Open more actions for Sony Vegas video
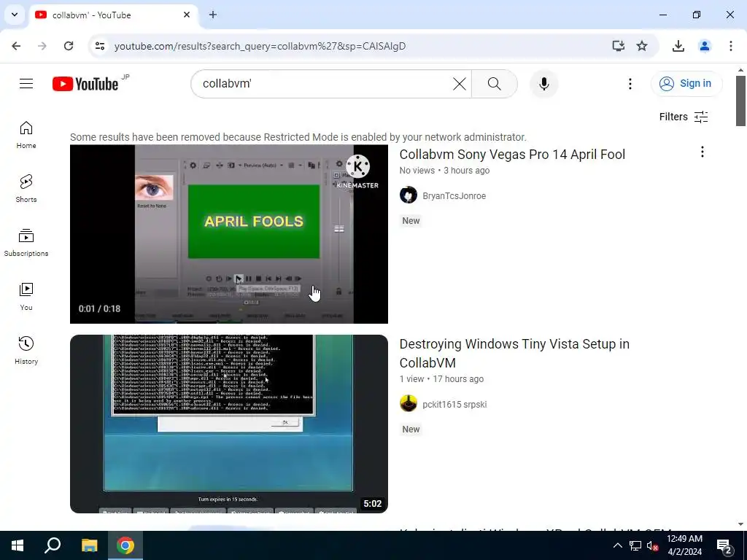 [703, 152]
